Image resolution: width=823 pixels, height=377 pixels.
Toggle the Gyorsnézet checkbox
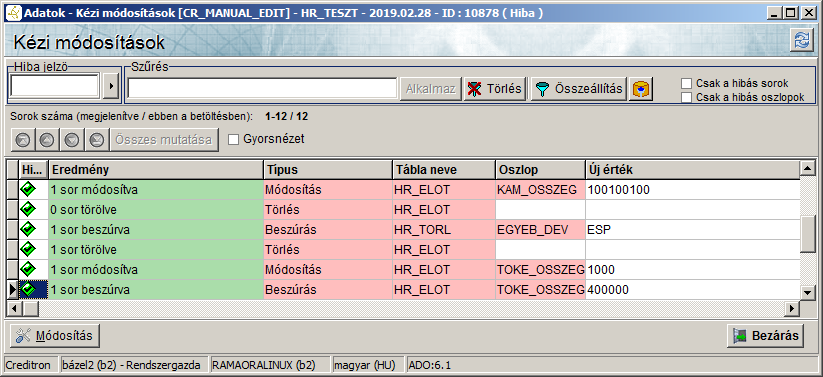point(234,140)
